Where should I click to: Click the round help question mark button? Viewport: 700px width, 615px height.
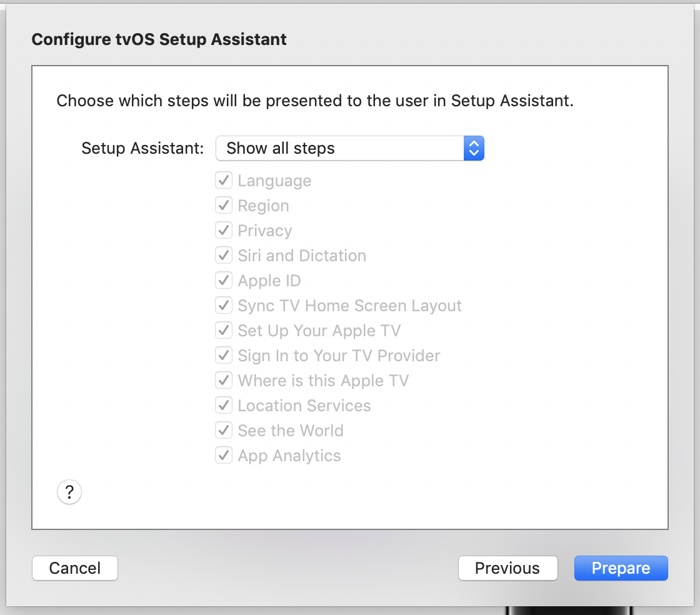69,492
